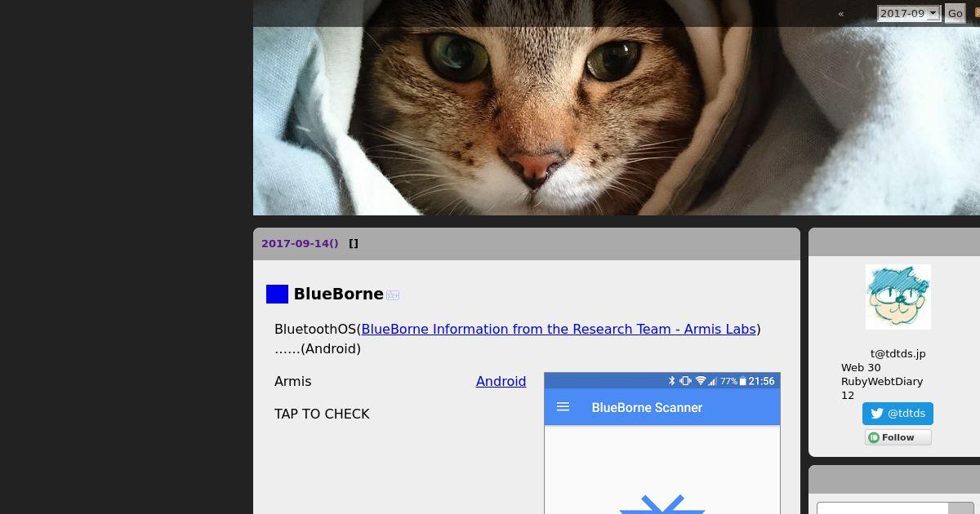The height and width of the screenshot is (514, 980).
Task: Open the RSS feed icon
Action: (x=977, y=13)
